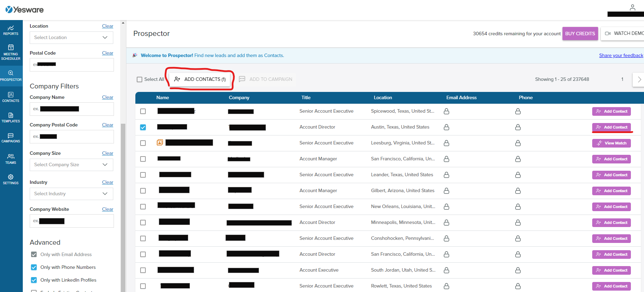
Task: Clear the Industry filter
Action: pyautogui.click(x=108, y=182)
